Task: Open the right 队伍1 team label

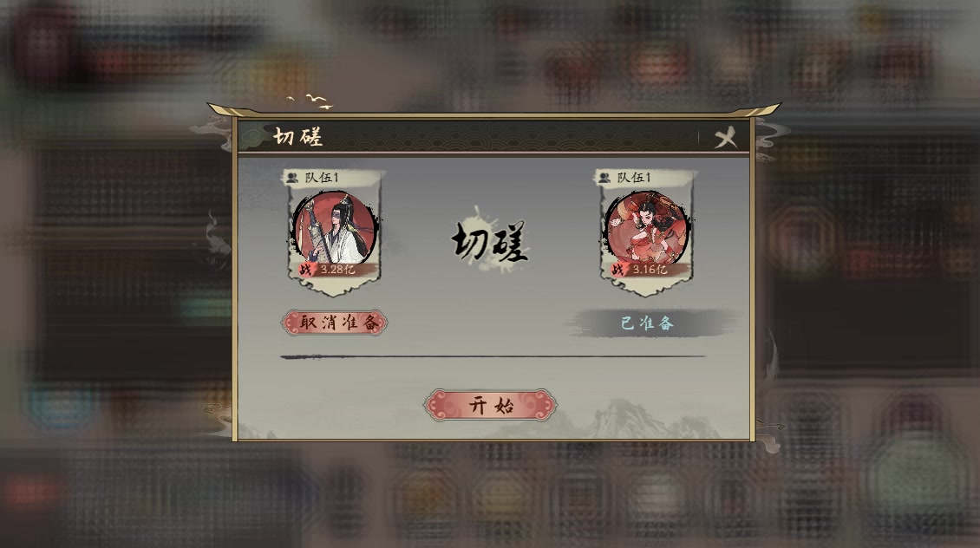Action: (x=634, y=178)
